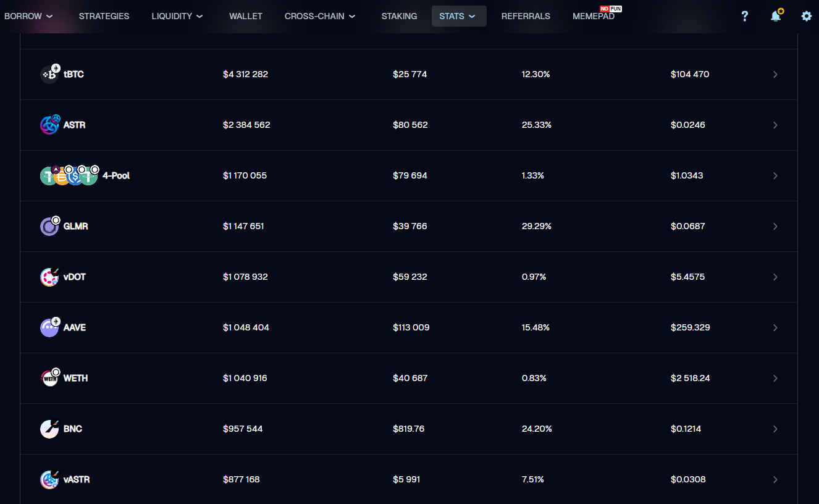Click the BNC token icon

(50, 428)
